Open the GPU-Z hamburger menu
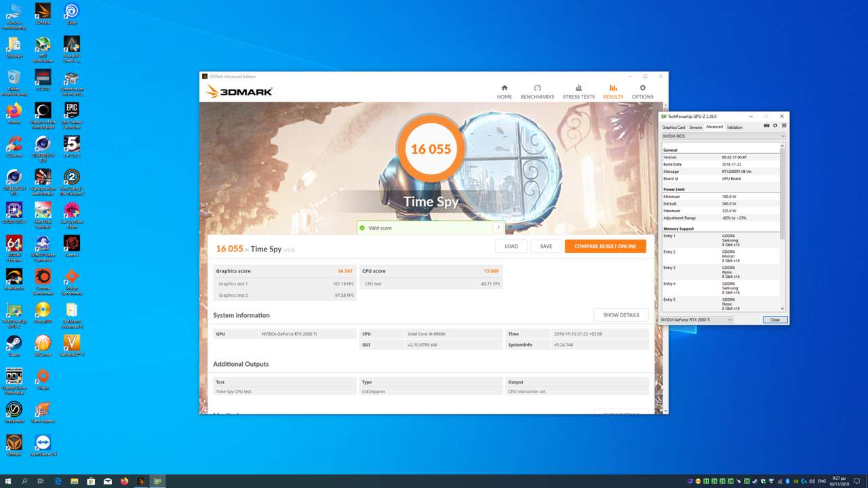The height and width of the screenshot is (488, 868). (784, 125)
